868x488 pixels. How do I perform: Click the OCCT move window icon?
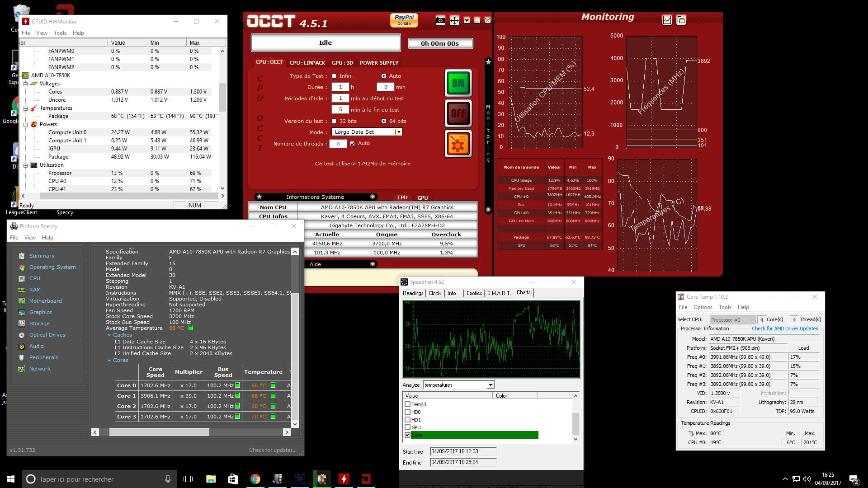coord(454,20)
